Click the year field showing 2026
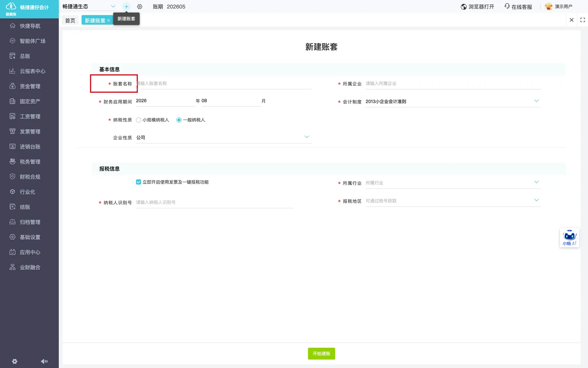Image resolution: width=588 pixels, height=368 pixels. 165,101
